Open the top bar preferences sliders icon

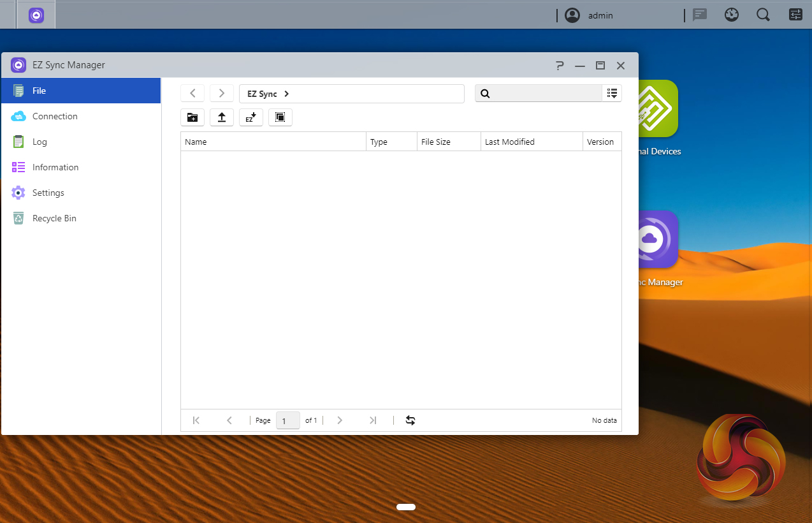click(x=795, y=15)
